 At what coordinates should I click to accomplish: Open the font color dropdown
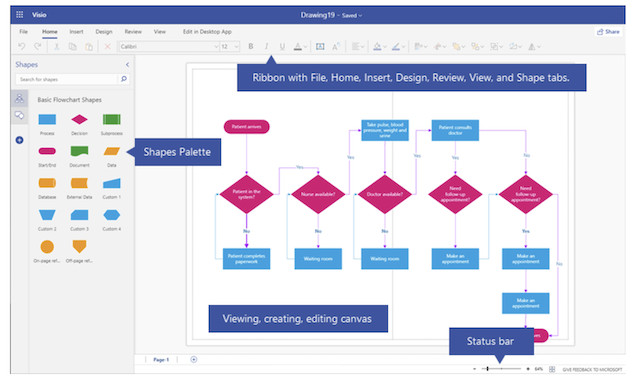point(305,47)
